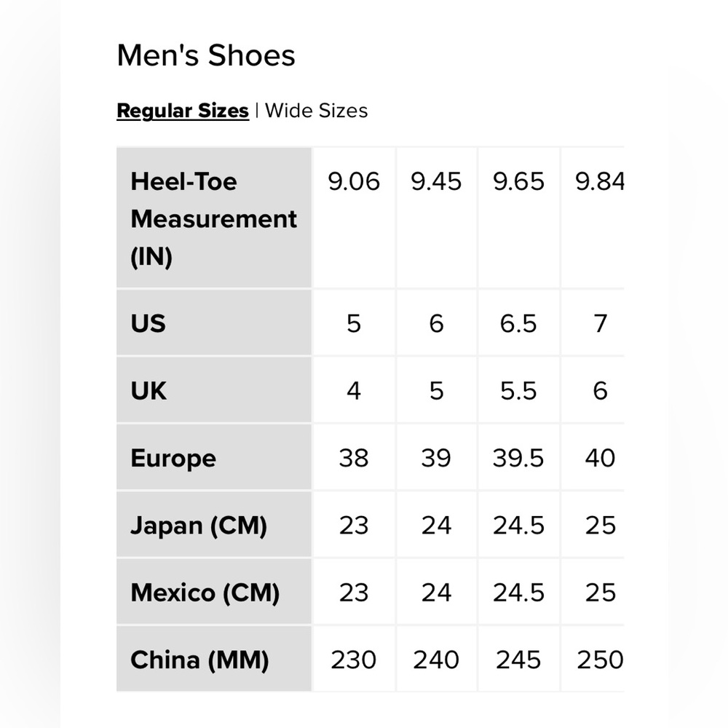The width and height of the screenshot is (728, 728).
Task: Select the 9.45 heel-toe measurement cell
Action: coord(436,218)
